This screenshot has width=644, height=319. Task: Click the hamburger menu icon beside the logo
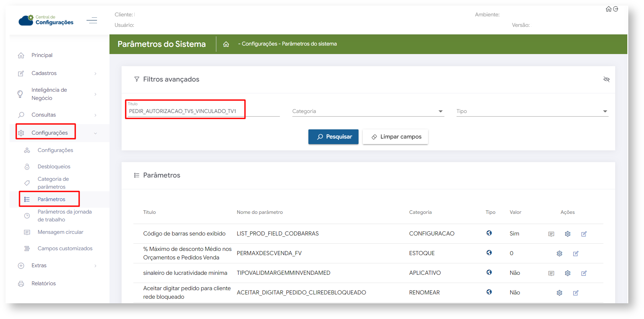(x=92, y=20)
